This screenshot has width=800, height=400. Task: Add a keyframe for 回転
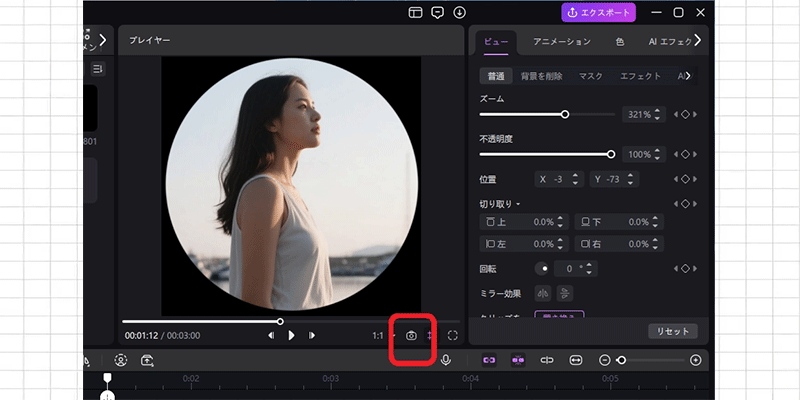[685, 268]
